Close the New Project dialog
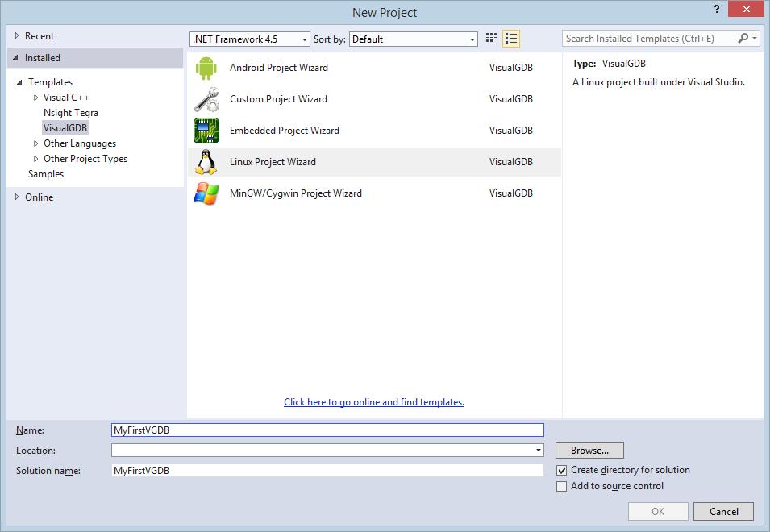Screen dimensions: 770x532 (x=746, y=10)
